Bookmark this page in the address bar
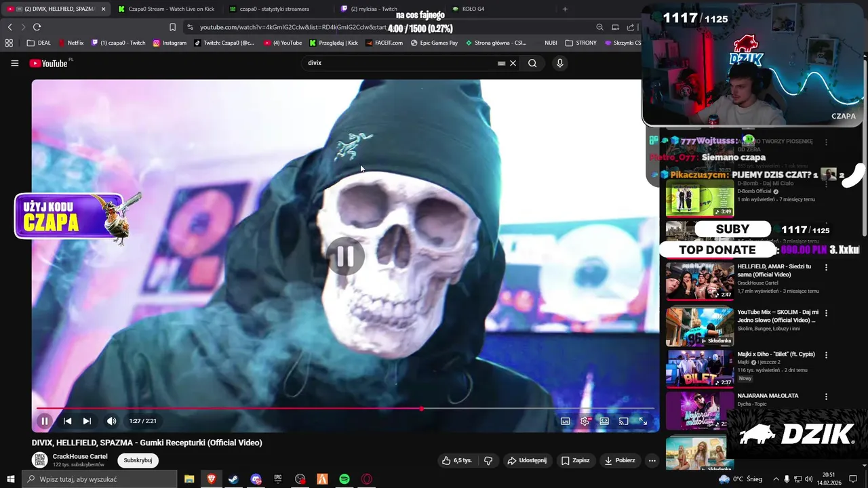This screenshot has width=868, height=488. pyautogui.click(x=172, y=27)
